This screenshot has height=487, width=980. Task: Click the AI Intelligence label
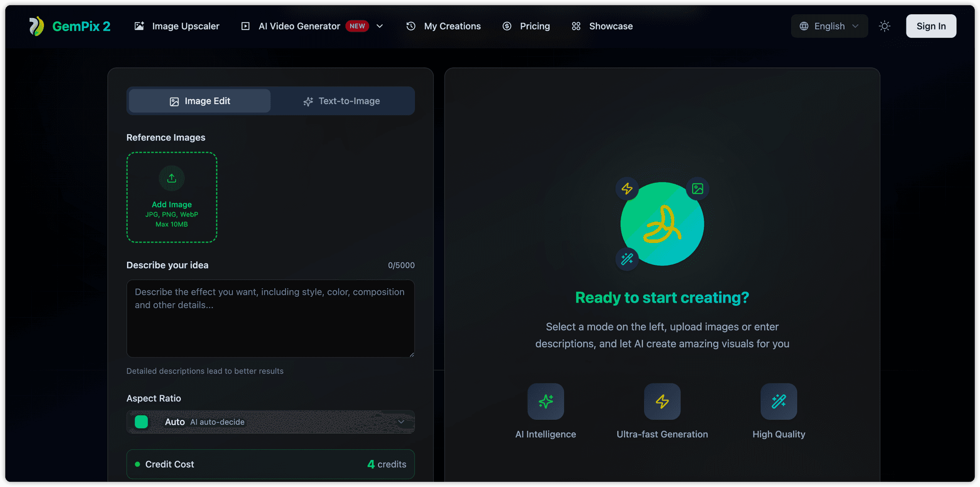click(546, 434)
